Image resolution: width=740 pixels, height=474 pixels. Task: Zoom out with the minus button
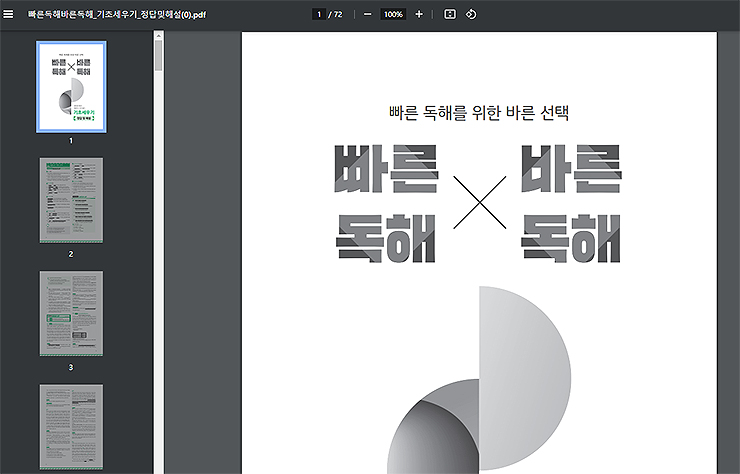(368, 14)
